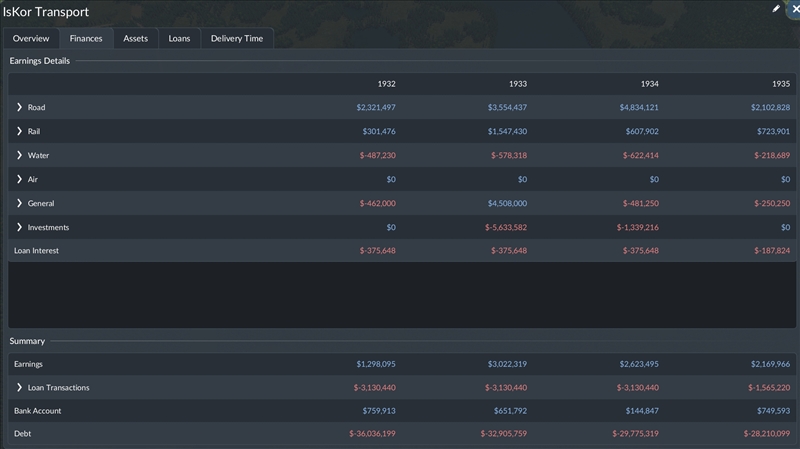
Task: Go to the Loans tab
Action: coord(179,38)
